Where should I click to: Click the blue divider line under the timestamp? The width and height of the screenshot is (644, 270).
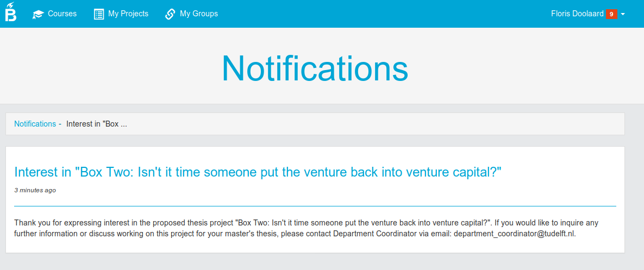click(315, 205)
